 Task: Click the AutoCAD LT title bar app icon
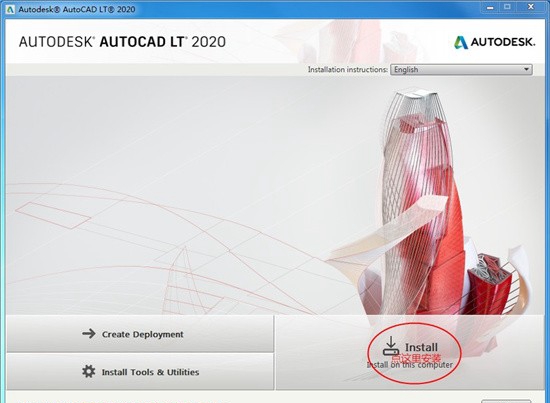[x=10, y=9]
